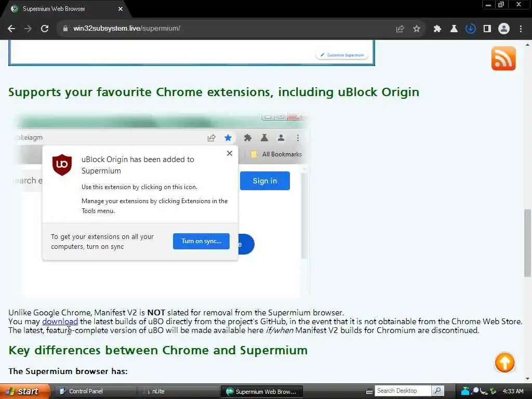Share this page using the toolbar share icon
The image size is (532, 399).
400,29
